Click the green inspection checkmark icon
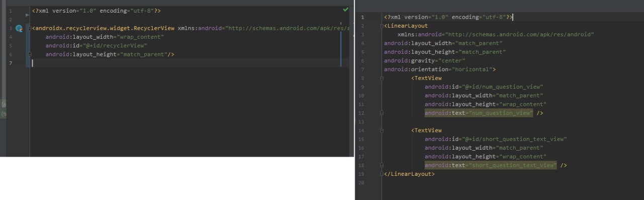 (345, 10)
